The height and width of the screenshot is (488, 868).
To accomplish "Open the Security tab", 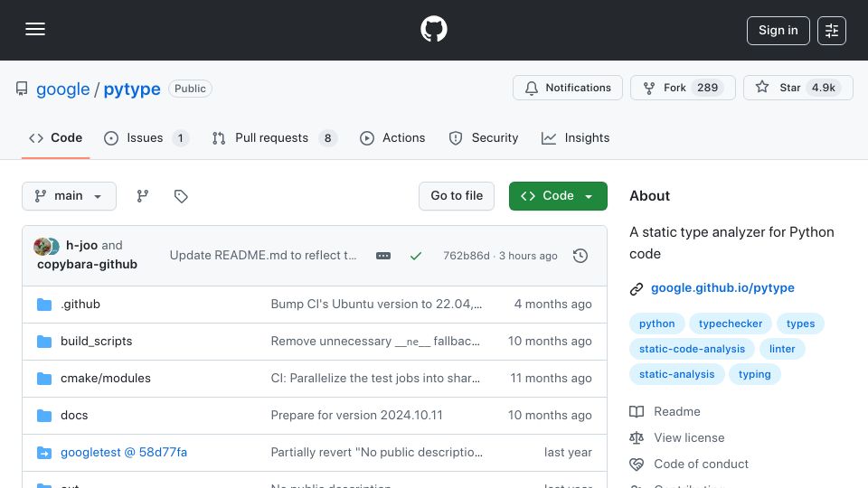I will [483, 137].
